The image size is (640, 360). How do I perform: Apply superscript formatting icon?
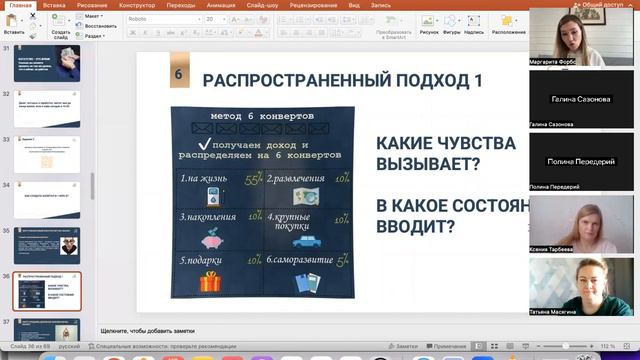point(184,33)
